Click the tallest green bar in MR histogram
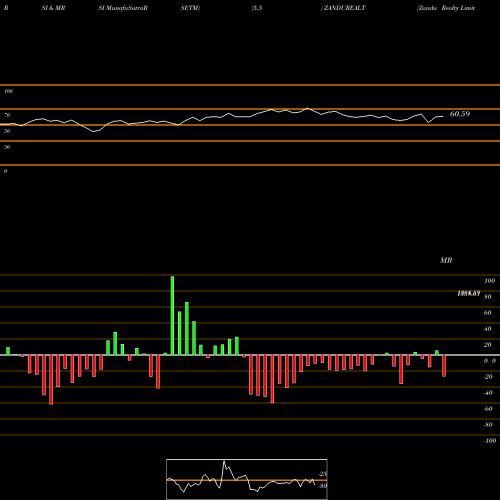The height and width of the screenshot is (500, 500). pos(172,315)
